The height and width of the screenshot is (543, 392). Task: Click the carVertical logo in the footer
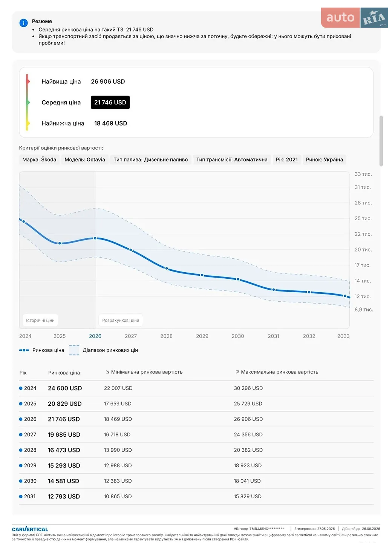(30, 529)
